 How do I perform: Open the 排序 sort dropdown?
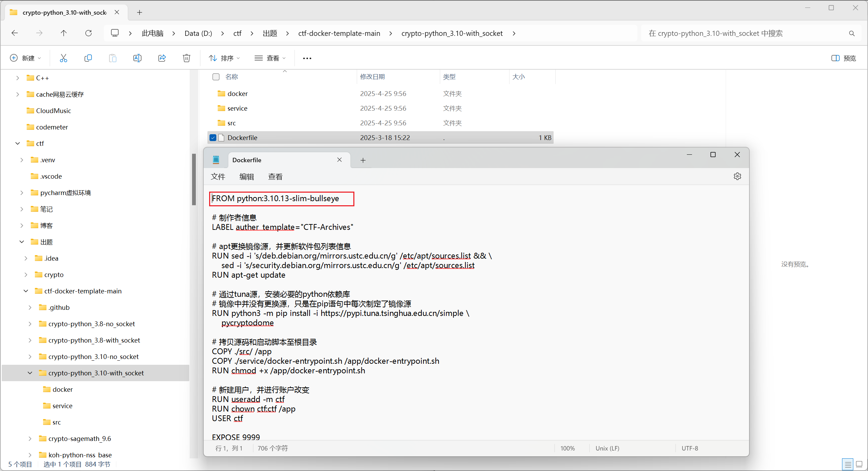(224, 58)
